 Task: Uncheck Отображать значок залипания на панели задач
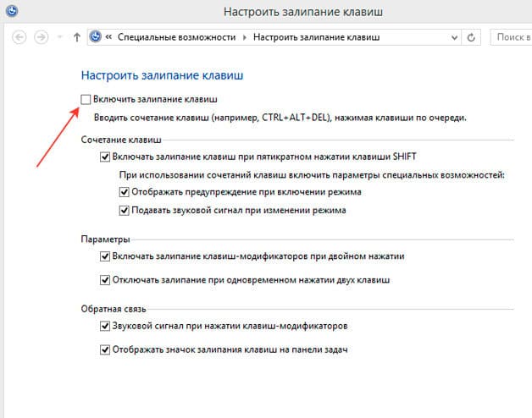(105, 349)
